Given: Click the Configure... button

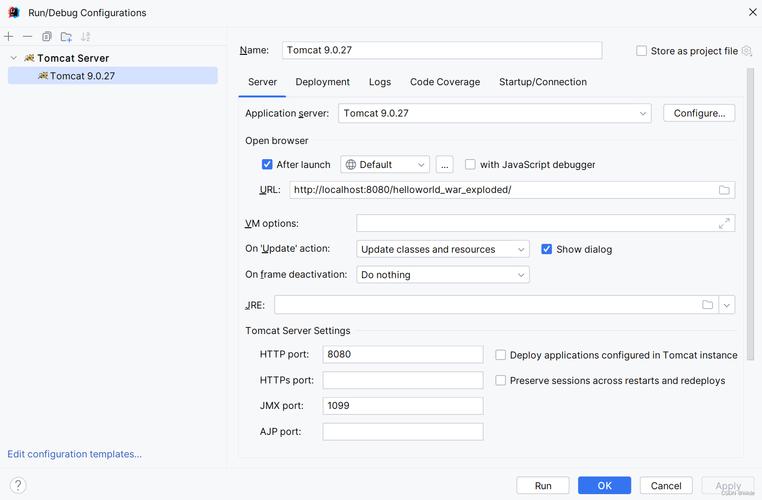Looking at the screenshot, I should coord(699,113).
